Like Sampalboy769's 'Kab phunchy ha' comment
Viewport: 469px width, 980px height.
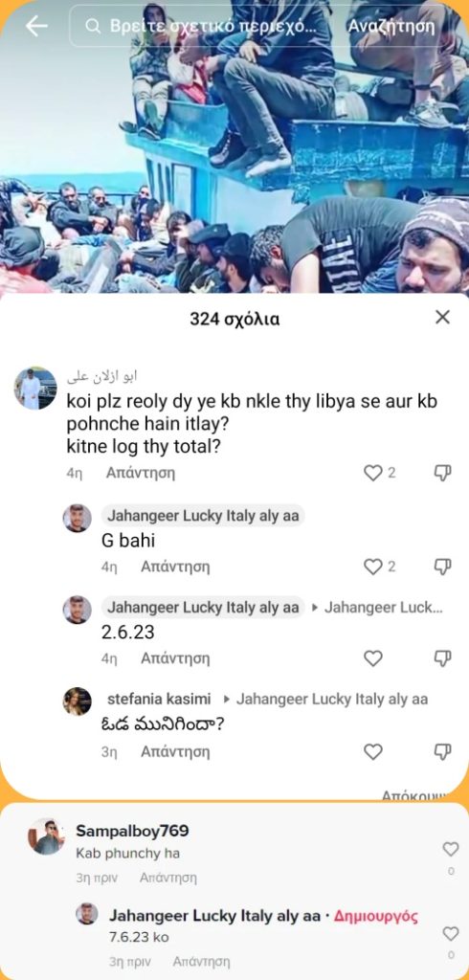(450, 849)
